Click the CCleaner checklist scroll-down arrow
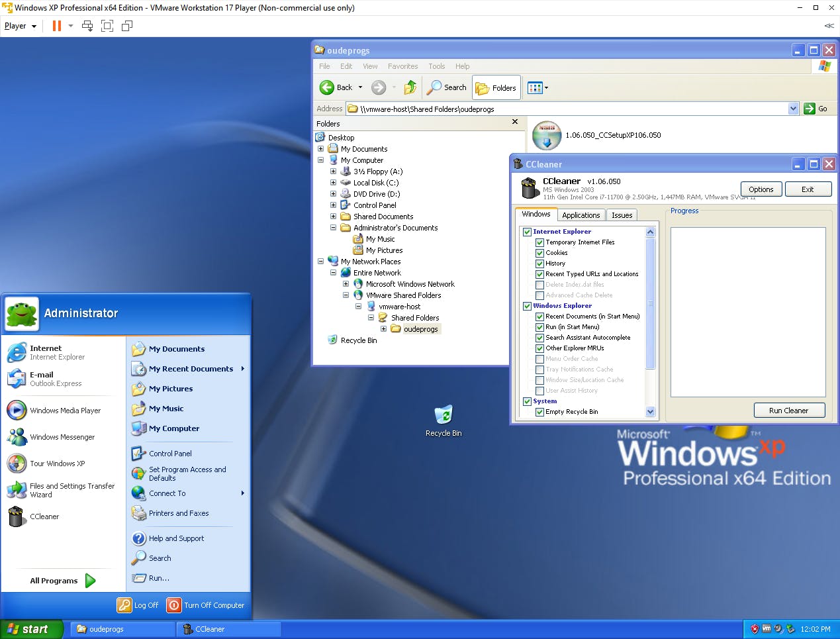Viewport: 840px width, 639px height. click(650, 411)
